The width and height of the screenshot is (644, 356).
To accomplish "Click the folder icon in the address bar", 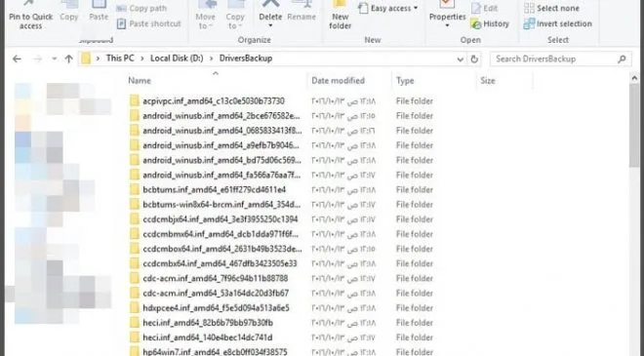I will 86,59.
